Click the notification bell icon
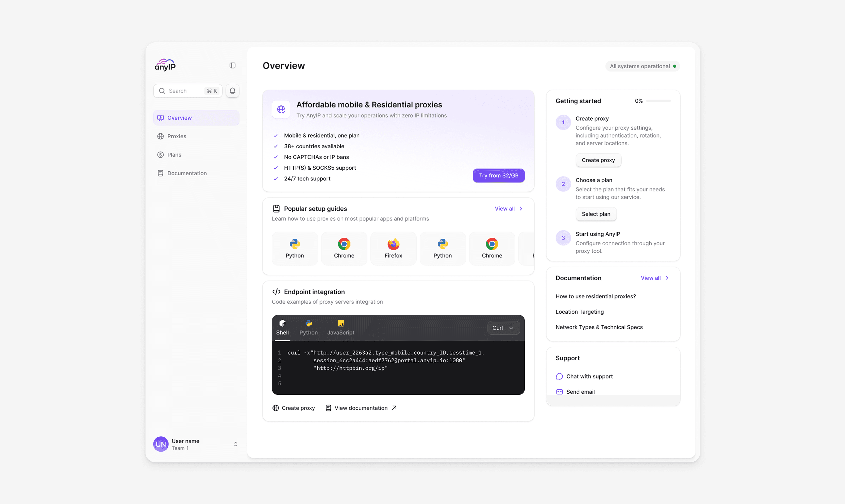Screen dimensions: 845x504 coord(232,91)
